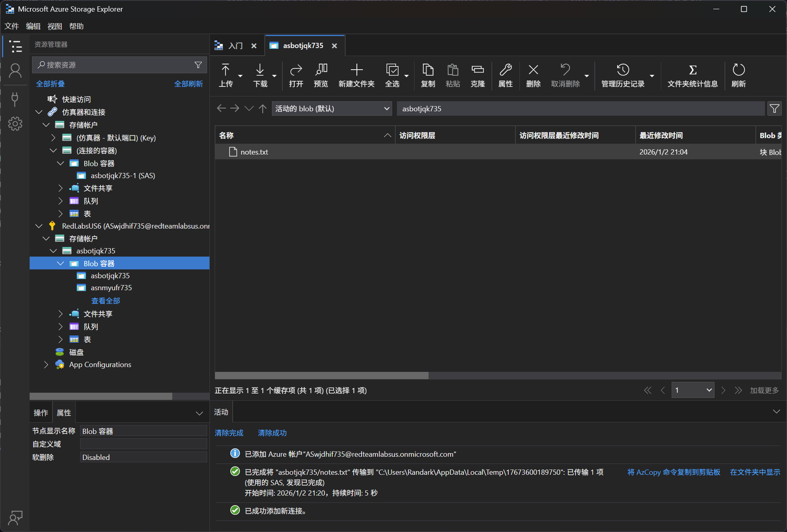Open the 视图 menu

[54, 26]
